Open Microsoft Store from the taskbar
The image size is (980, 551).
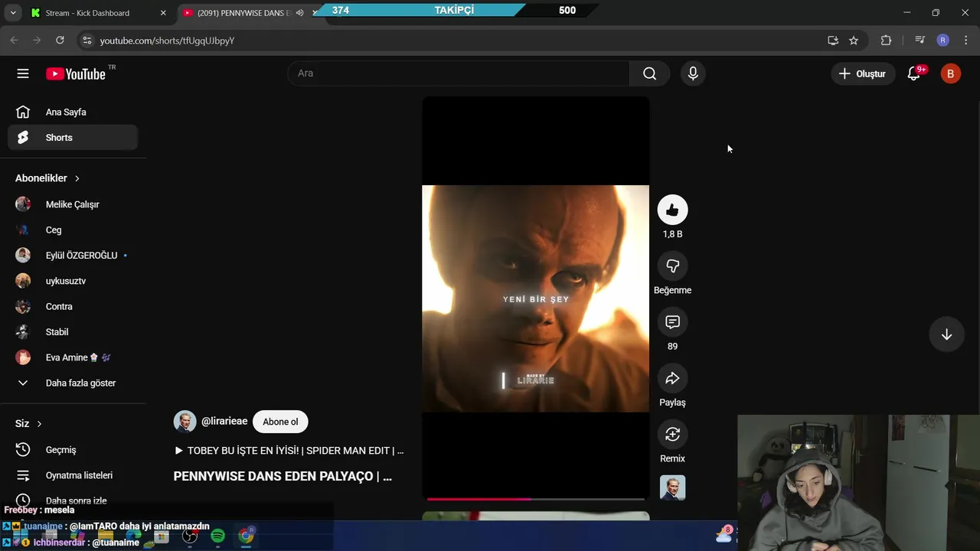click(162, 536)
